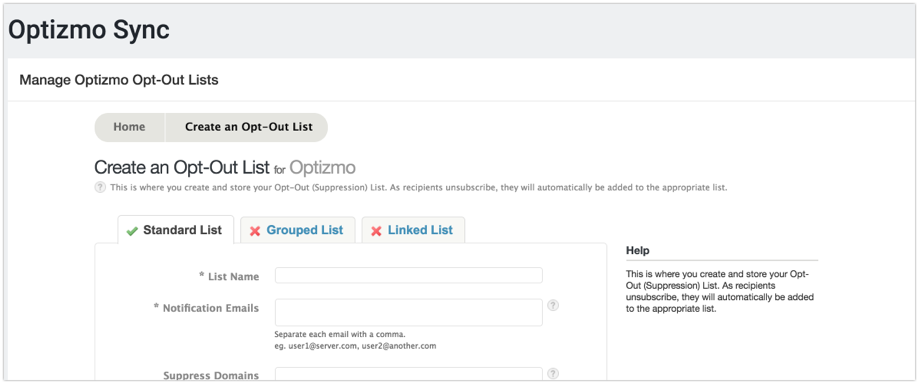
Task: Click the "* Notification Emails" label
Action: pyautogui.click(x=206, y=308)
